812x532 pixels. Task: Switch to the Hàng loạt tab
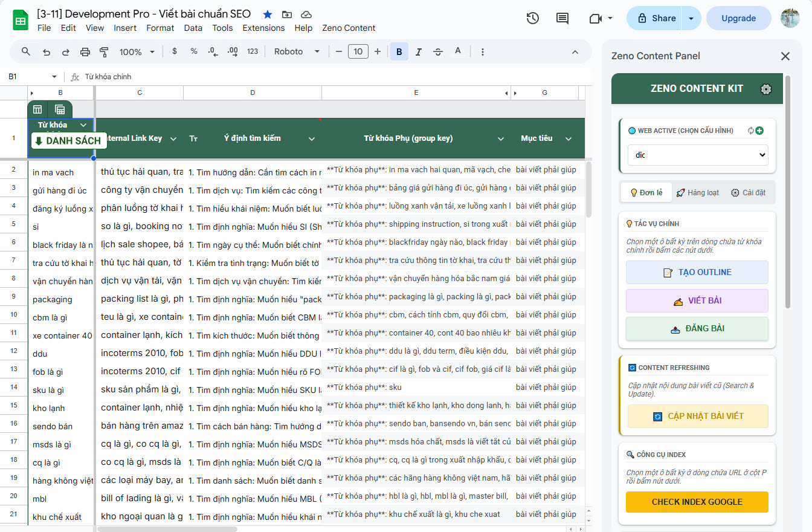click(698, 192)
